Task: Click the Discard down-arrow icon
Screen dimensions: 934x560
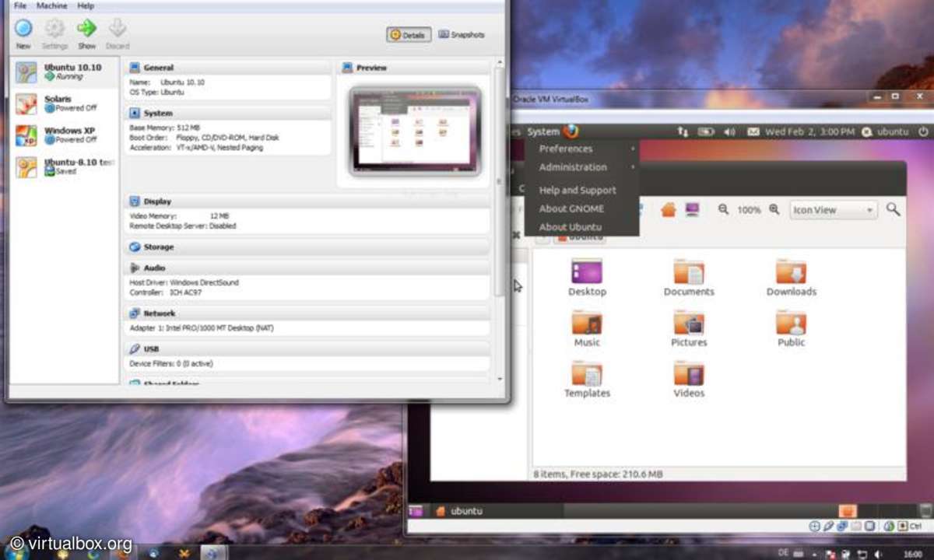Action: tap(118, 29)
